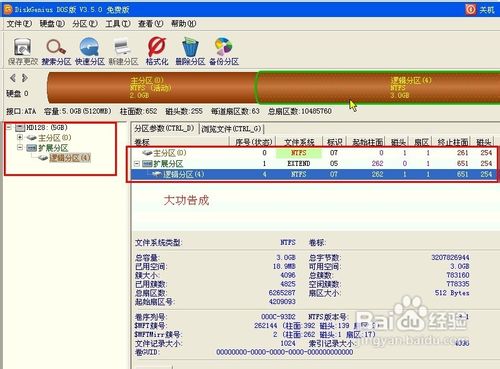Go to next disk with right arrow
This screenshot has width=500, height=369.
[24, 78]
